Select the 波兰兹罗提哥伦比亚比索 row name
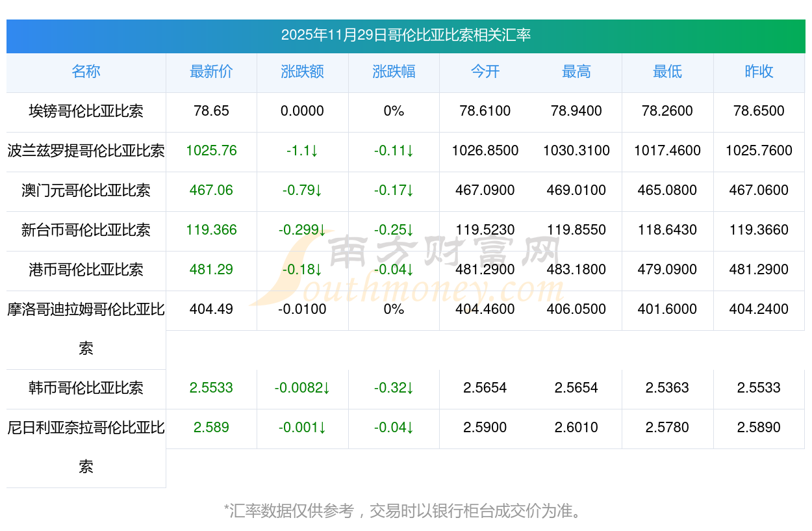The width and height of the screenshot is (812, 531). pyautogui.click(x=86, y=151)
